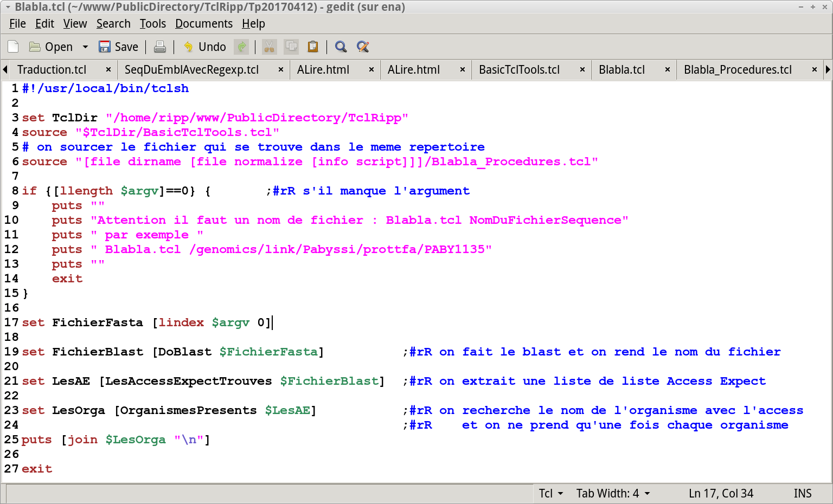The width and height of the screenshot is (833, 504).
Task: Click on 'LesAccessExpectTrouves' in line 21
Action: (x=189, y=381)
